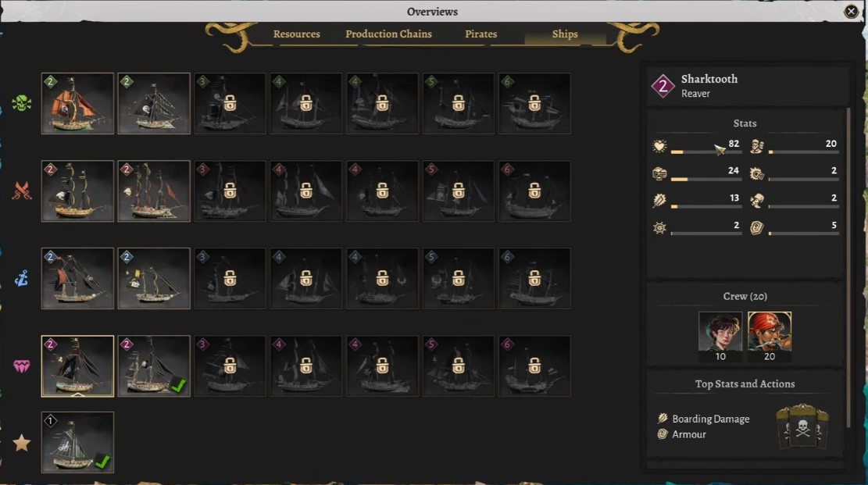Screen dimensions: 868x485
Task: Click the armour shield stat icon showing 5
Action: tap(757, 227)
